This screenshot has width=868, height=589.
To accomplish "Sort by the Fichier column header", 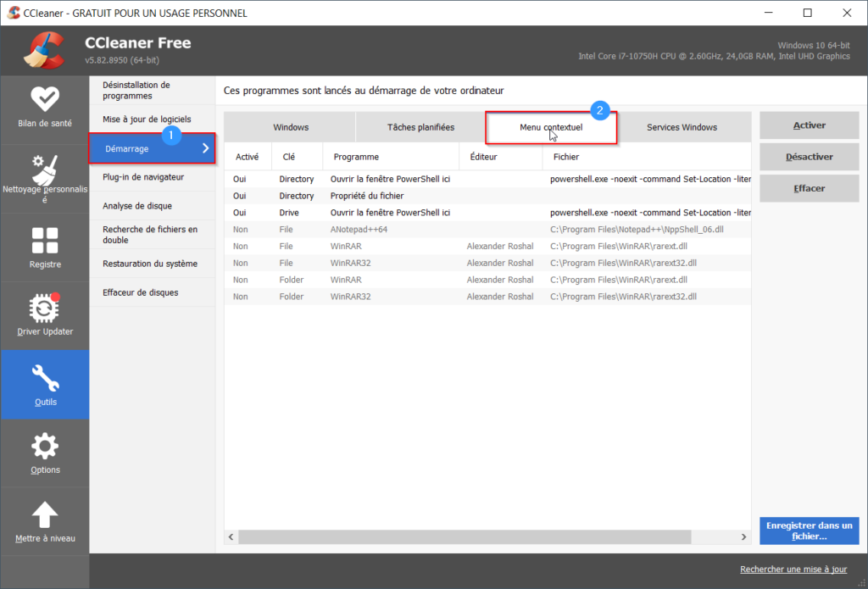I will click(647, 157).
